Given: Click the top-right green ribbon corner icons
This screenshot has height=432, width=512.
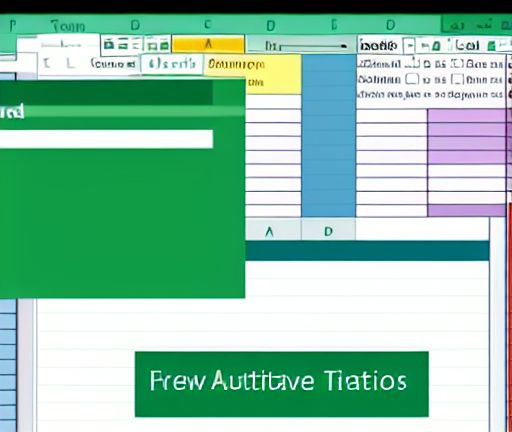Looking at the screenshot, I should pos(476,25).
